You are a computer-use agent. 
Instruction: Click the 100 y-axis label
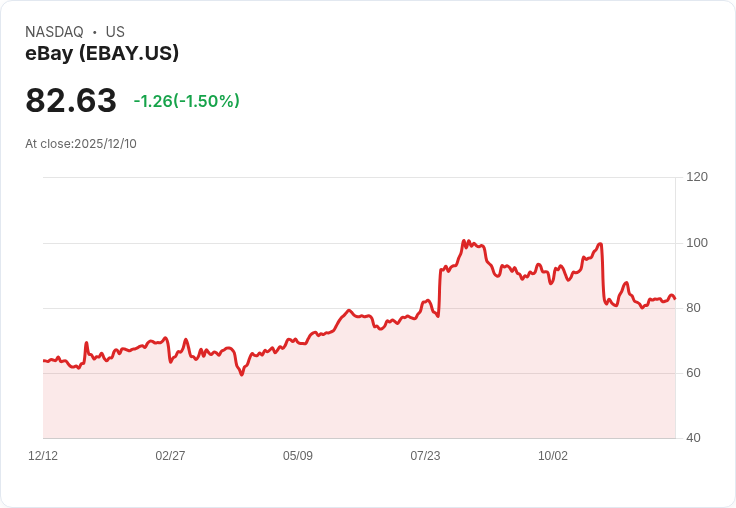697,243
